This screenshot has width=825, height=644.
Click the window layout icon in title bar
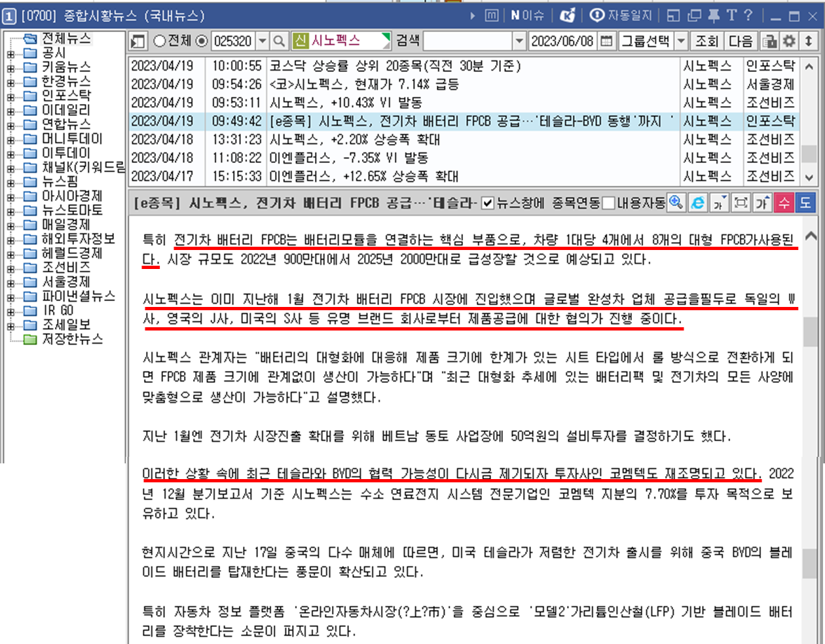673,15
